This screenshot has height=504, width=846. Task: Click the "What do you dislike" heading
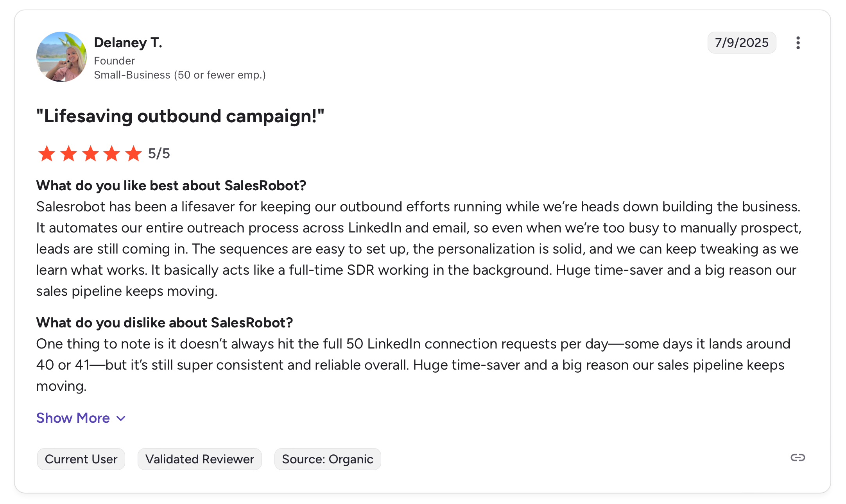pyautogui.click(x=164, y=323)
